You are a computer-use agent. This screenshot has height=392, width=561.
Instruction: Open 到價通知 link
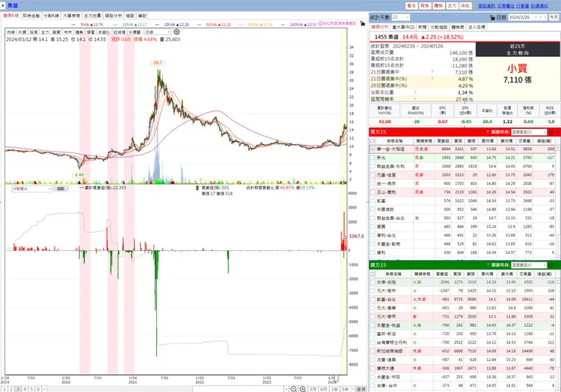tap(539, 6)
